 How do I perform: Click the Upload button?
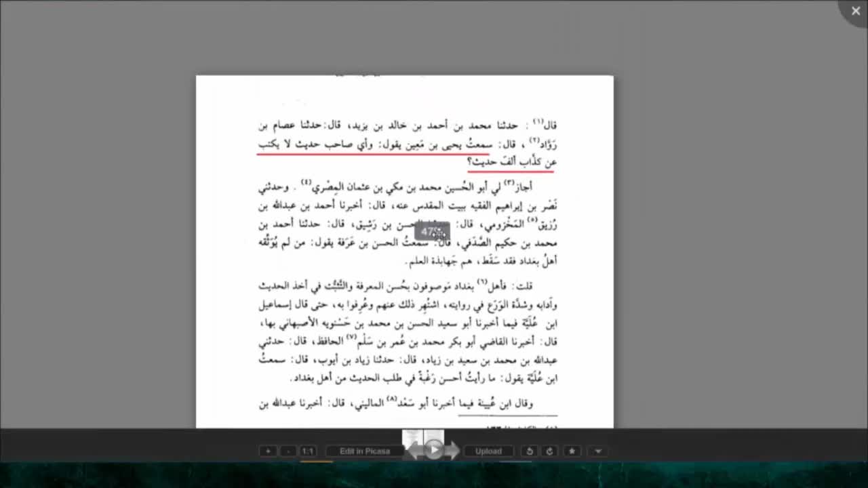click(x=488, y=451)
